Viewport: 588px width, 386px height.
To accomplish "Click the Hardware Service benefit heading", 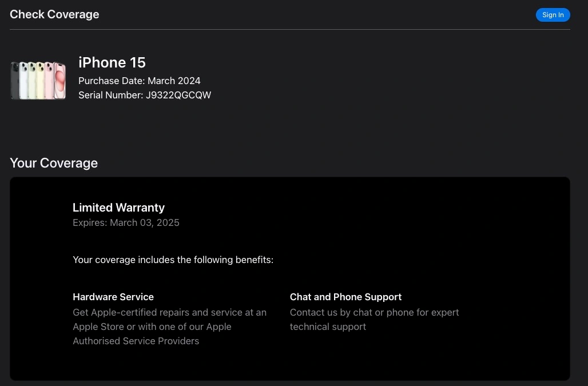I will coord(113,297).
